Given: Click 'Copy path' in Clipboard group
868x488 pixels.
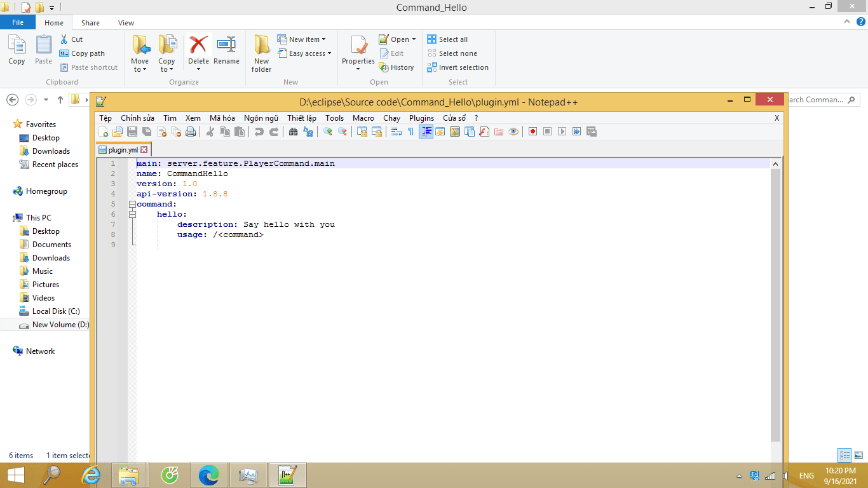Looking at the screenshot, I should (x=88, y=53).
